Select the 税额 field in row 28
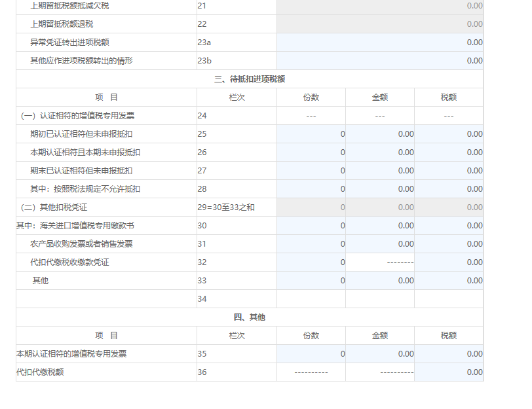 tap(449, 189)
